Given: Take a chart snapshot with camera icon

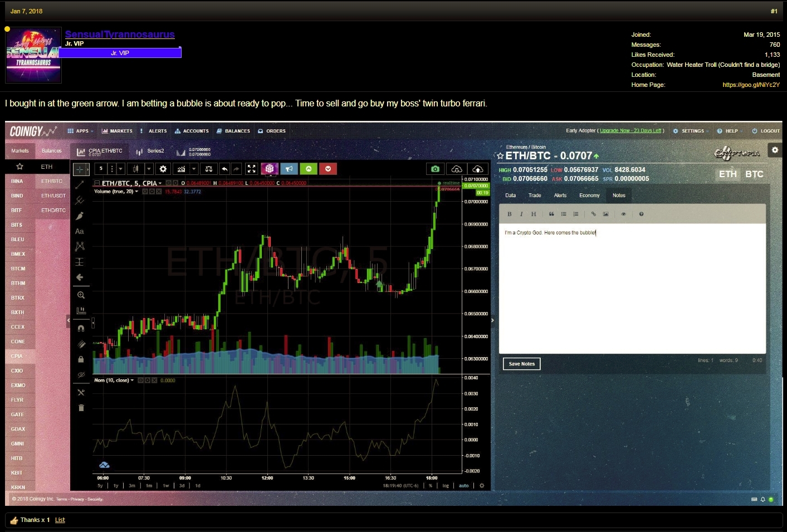Looking at the screenshot, I should (436, 169).
